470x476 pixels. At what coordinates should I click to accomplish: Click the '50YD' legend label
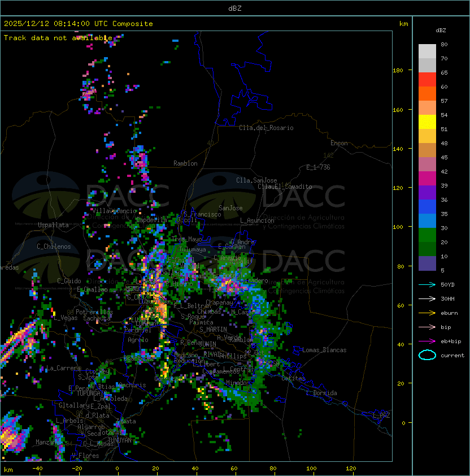click(x=447, y=284)
